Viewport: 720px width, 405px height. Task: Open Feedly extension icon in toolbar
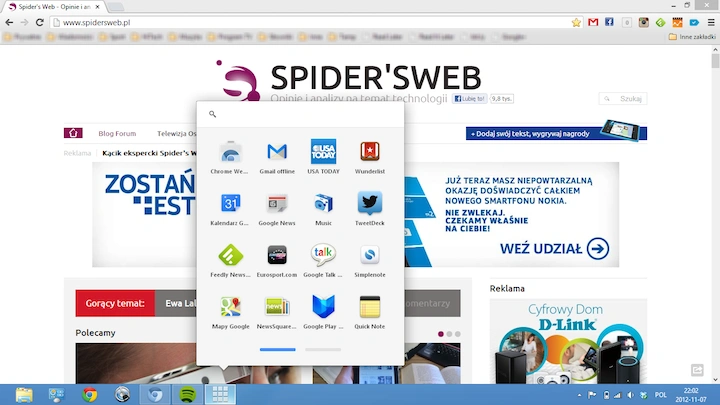(x=660, y=22)
